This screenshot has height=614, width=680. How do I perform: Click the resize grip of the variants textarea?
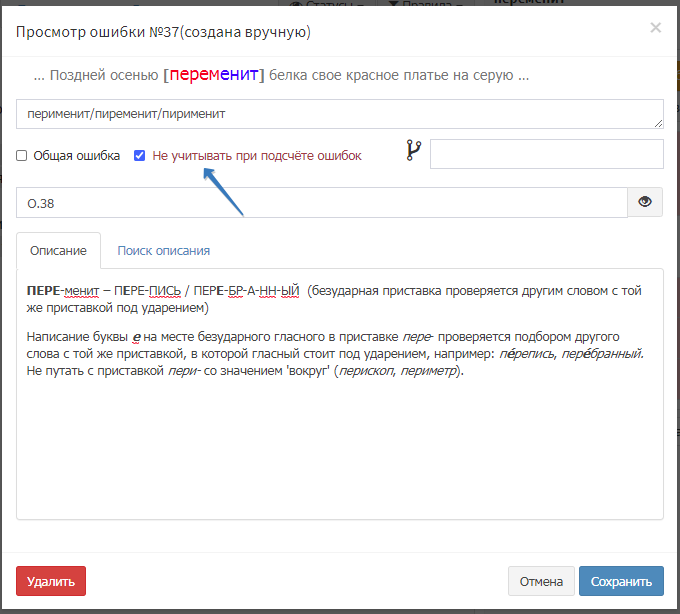coord(659,124)
